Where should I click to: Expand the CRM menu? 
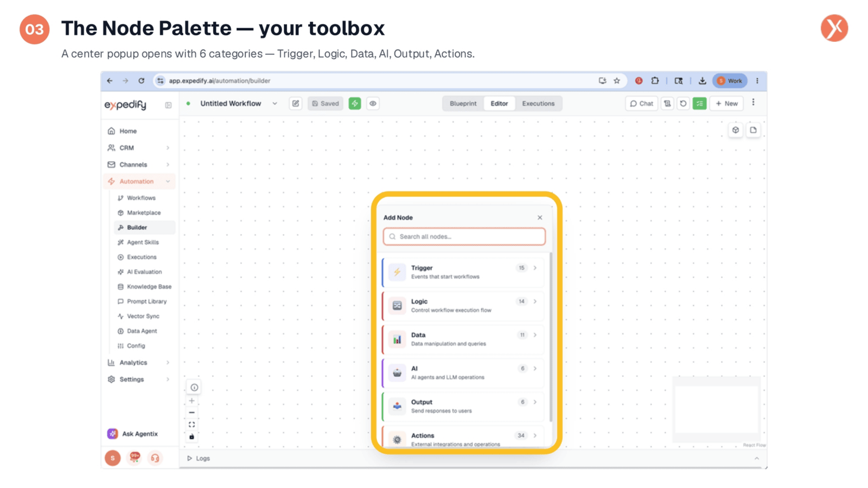[x=139, y=148]
